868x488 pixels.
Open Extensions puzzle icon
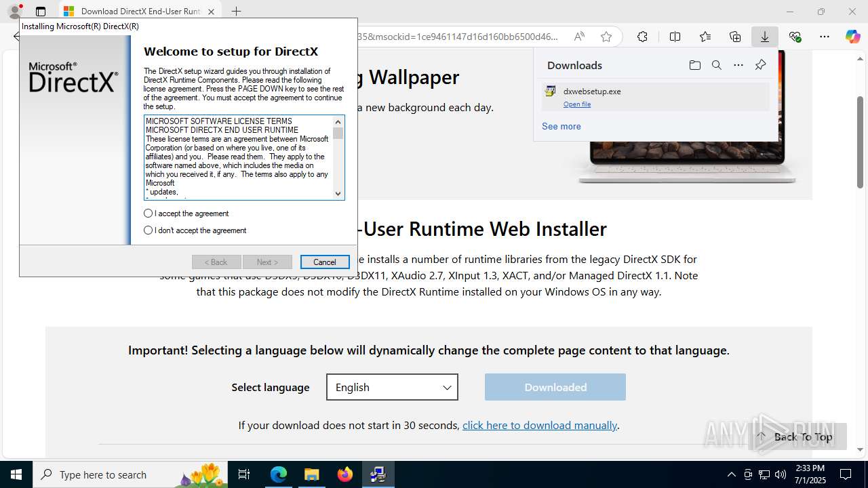[x=642, y=37]
